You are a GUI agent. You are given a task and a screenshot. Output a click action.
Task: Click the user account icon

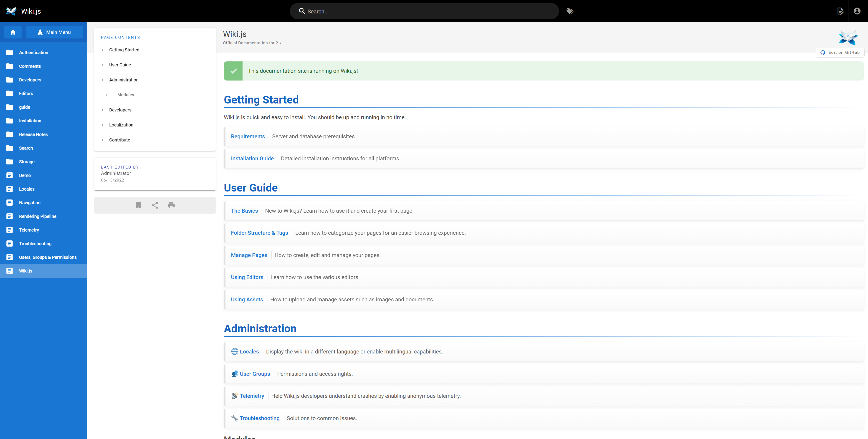coord(857,11)
